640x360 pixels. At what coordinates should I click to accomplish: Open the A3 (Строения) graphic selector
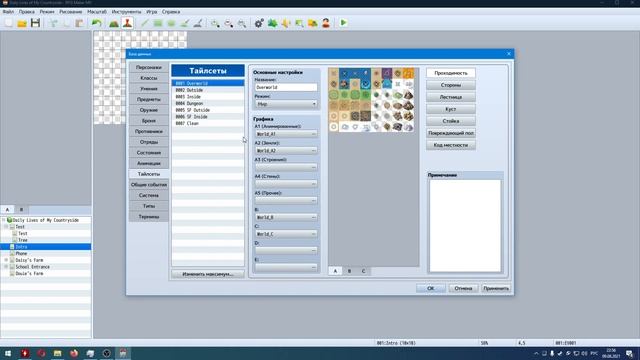(286, 167)
